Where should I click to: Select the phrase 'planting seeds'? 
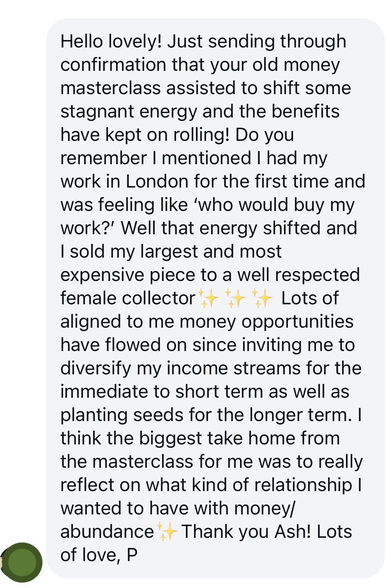pos(122,415)
